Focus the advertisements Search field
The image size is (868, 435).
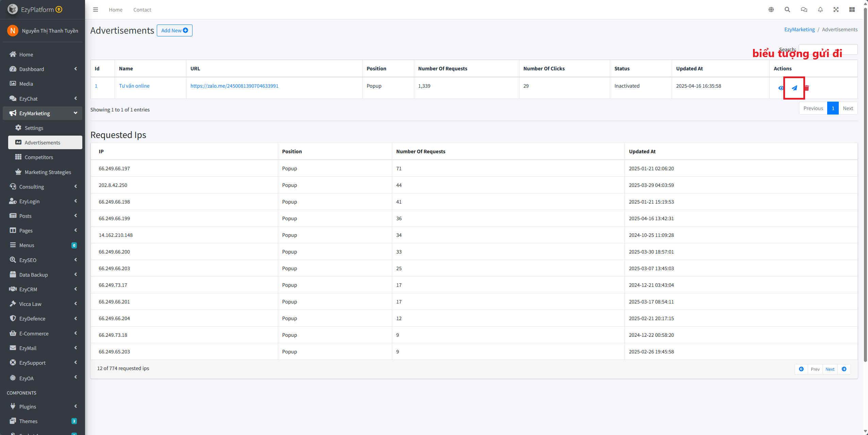coord(828,49)
